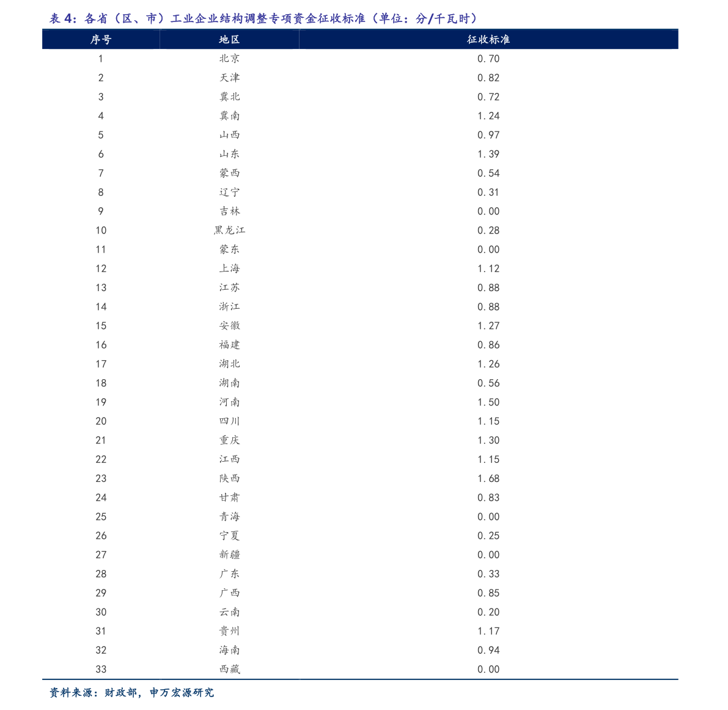Click the region cell 新疆
The image size is (728, 710).
(x=229, y=555)
